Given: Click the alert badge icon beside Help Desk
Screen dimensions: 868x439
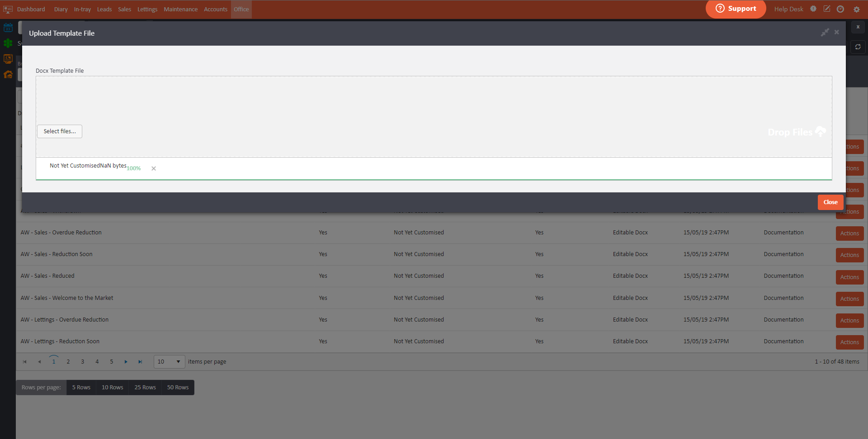Looking at the screenshot, I should (813, 9).
